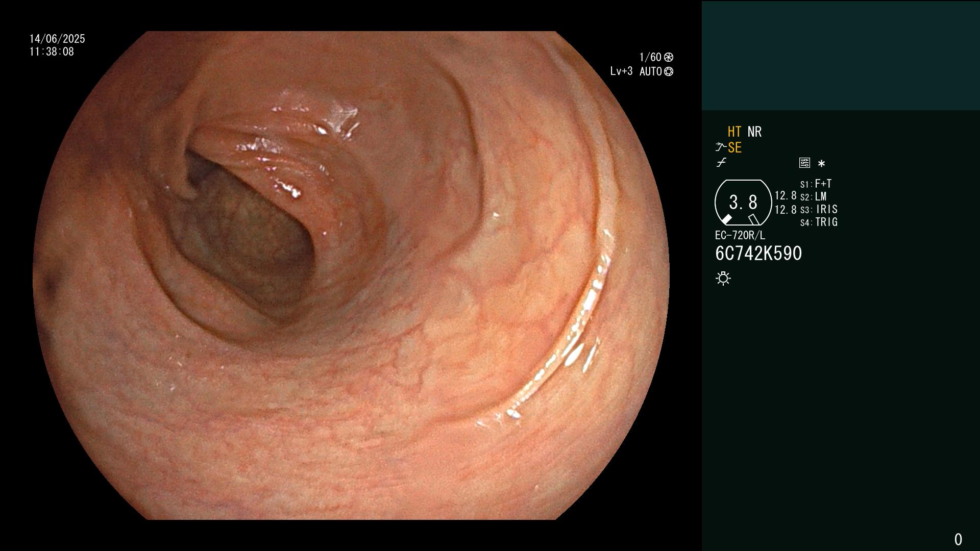This screenshot has width=980, height=551.
Task: Click the upper 12.8 diameter value
Action: (786, 195)
